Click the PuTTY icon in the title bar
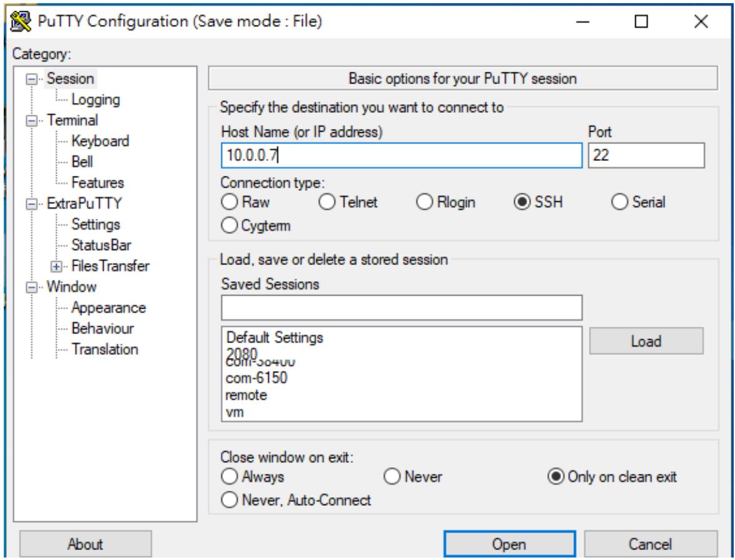The height and width of the screenshot is (560, 735). point(20,22)
